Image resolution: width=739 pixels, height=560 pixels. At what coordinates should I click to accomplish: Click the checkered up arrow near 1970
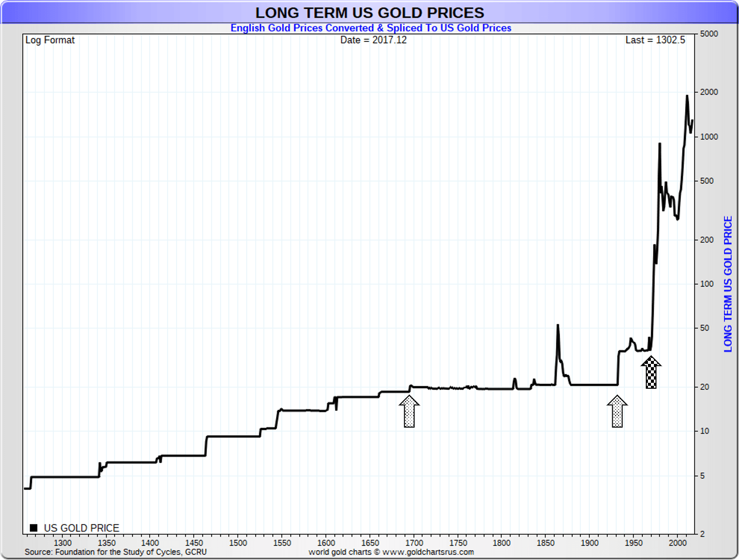point(651,372)
